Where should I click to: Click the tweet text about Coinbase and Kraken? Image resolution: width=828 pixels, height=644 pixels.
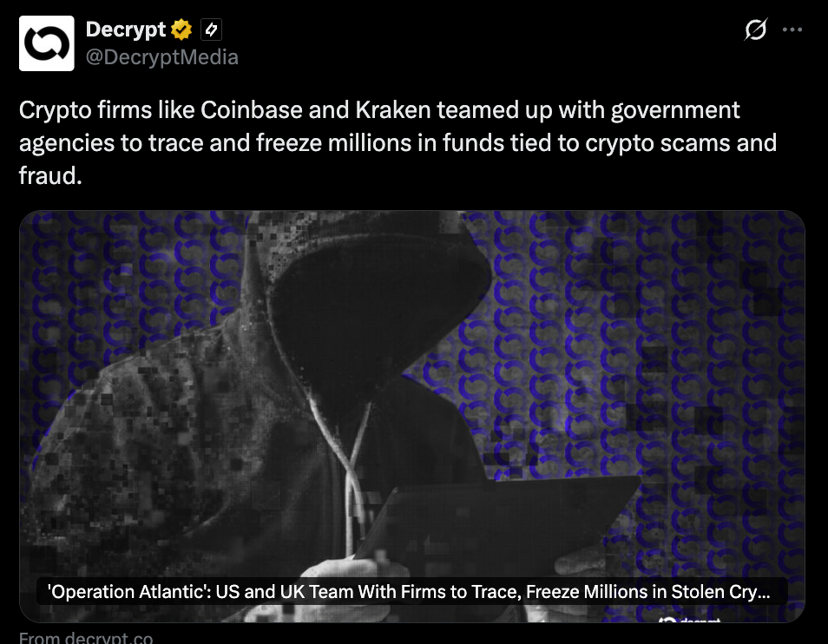398,142
